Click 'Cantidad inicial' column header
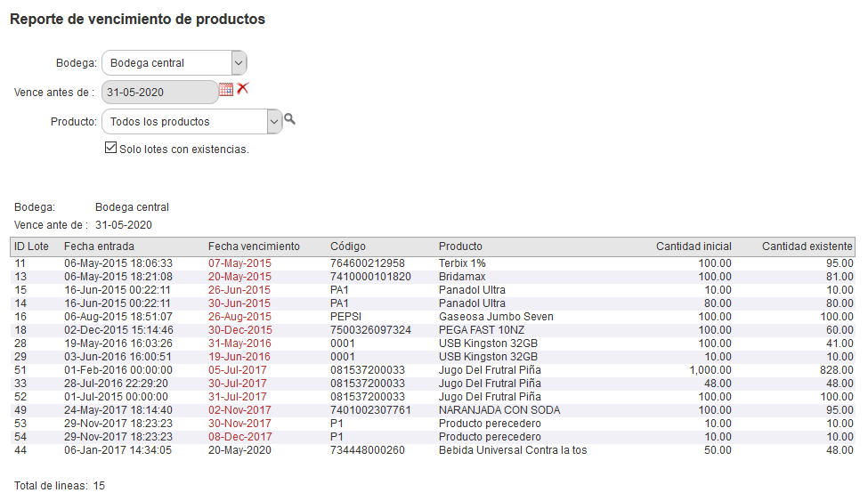This screenshot has width=868, height=501. click(x=694, y=246)
